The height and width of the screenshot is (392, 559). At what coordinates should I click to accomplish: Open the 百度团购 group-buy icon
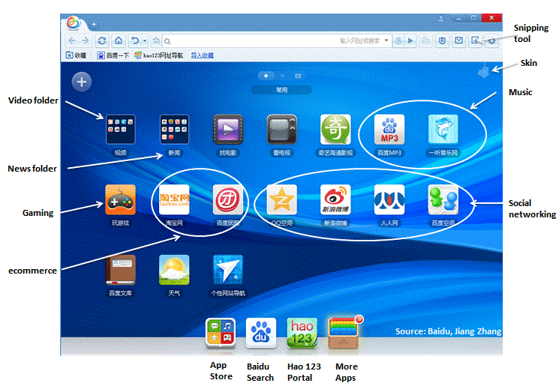[x=228, y=199]
